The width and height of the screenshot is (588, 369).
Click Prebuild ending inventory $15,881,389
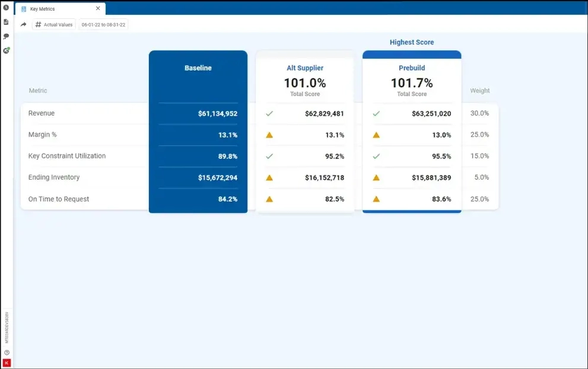[431, 178]
